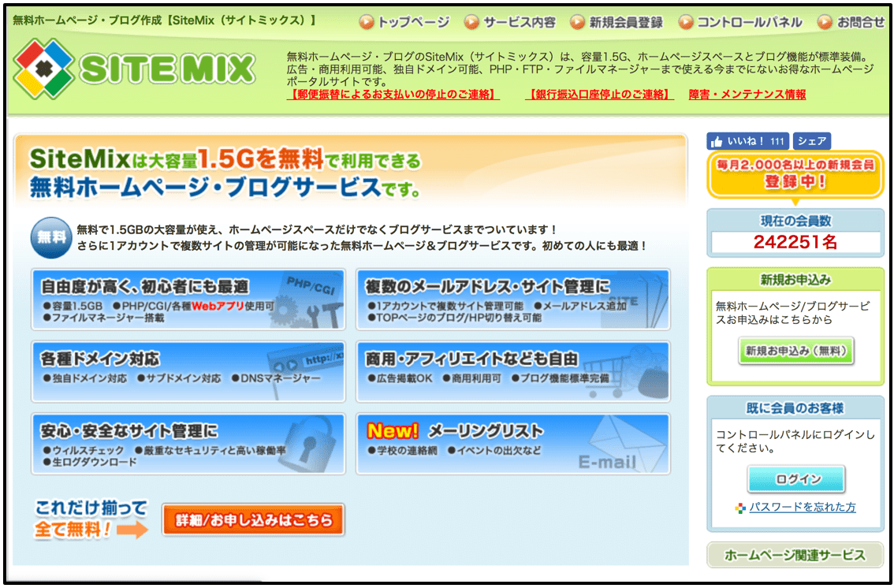Click the orange bullet beside トップページ
The image size is (894, 588).
pos(367,22)
